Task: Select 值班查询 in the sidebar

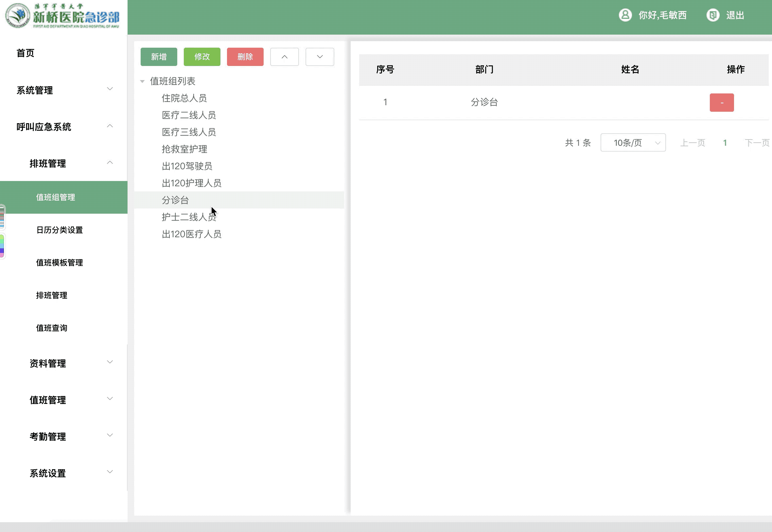Action: tap(51, 328)
